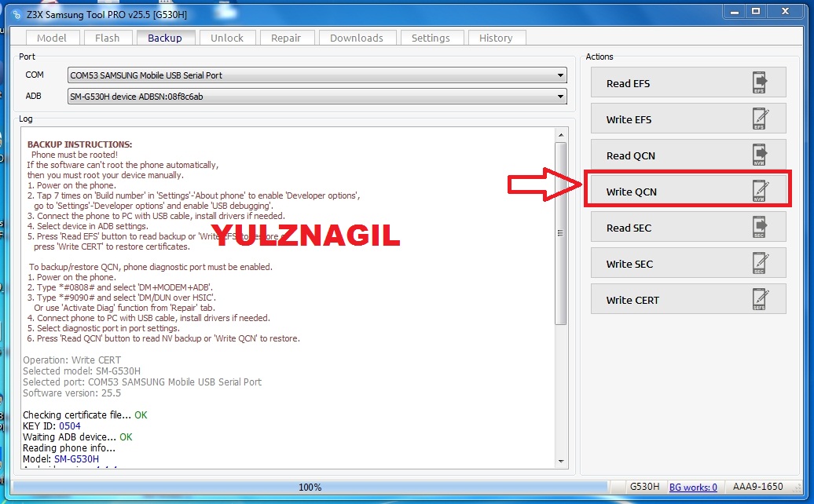Viewport: 814px width, 504px height.
Task: Click the G530H status bar entry
Action: click(x=645, y=487)
